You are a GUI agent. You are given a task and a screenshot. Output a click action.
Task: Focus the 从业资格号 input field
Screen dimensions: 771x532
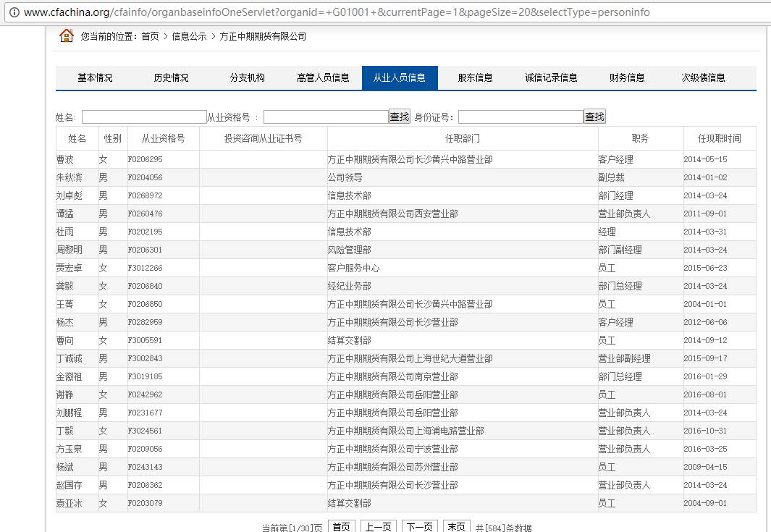(x=326, y=117)
